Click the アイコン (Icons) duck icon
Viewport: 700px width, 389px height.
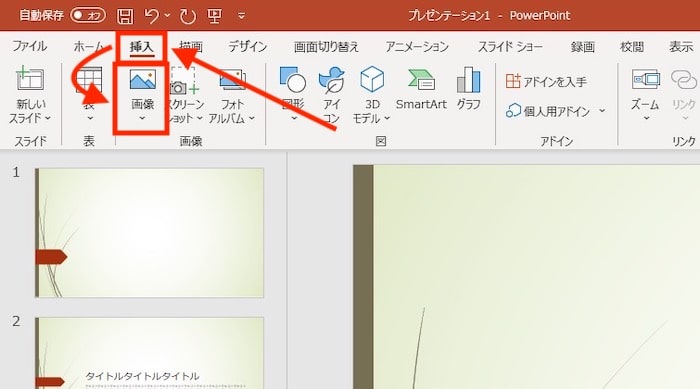click(x=331, y=79)
